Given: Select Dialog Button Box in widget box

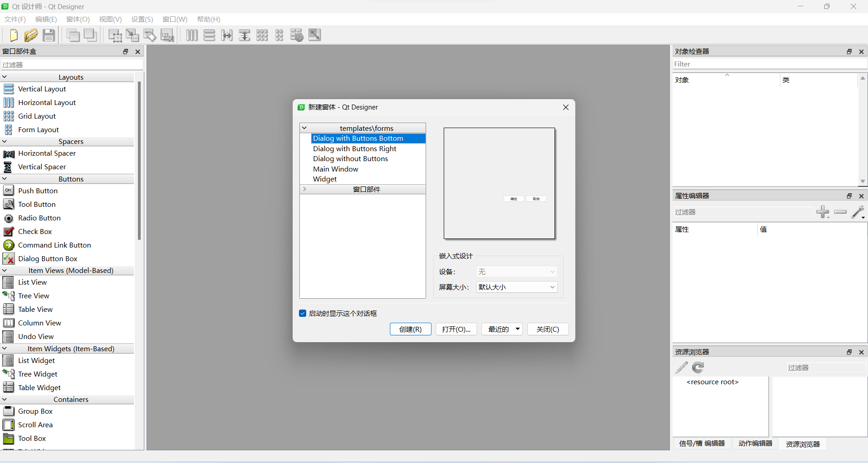Looking at the screenshot, I should (x=47, y=258).
